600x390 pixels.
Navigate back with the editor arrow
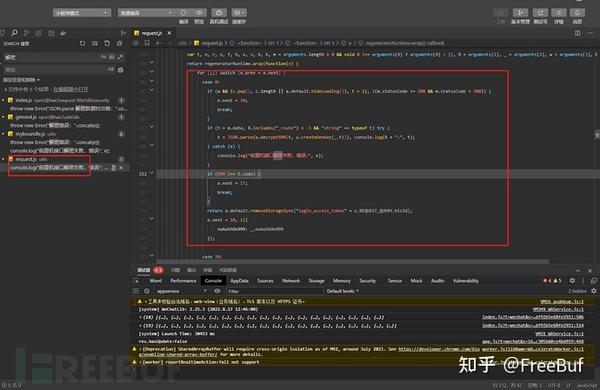158,43
